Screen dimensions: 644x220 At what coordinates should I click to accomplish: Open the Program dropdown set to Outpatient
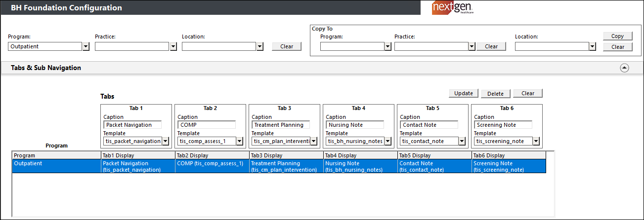click(86, 46)
